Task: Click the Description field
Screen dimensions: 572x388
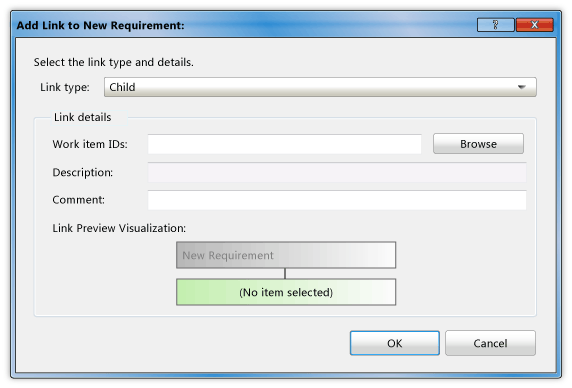Action: [337, 172]
